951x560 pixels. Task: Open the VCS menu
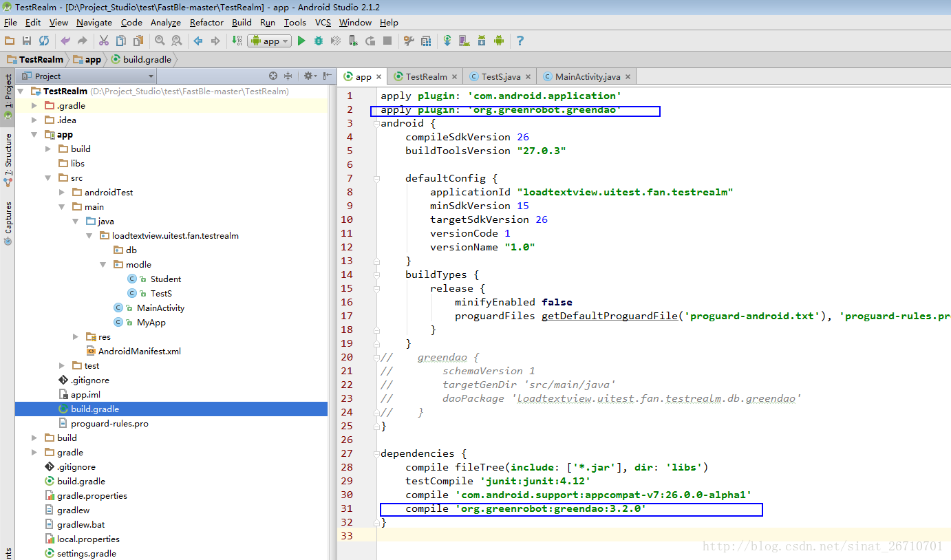point(323,23)
